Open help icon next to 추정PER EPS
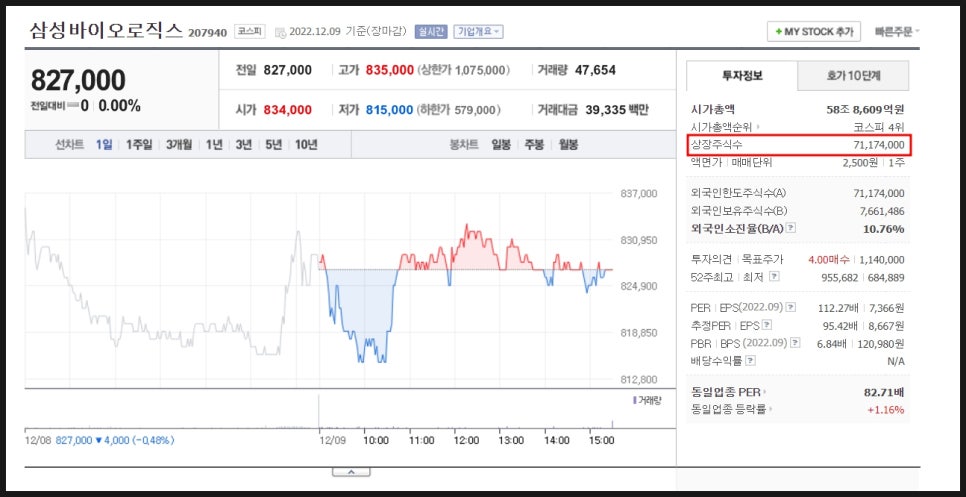 pos(767,325)
